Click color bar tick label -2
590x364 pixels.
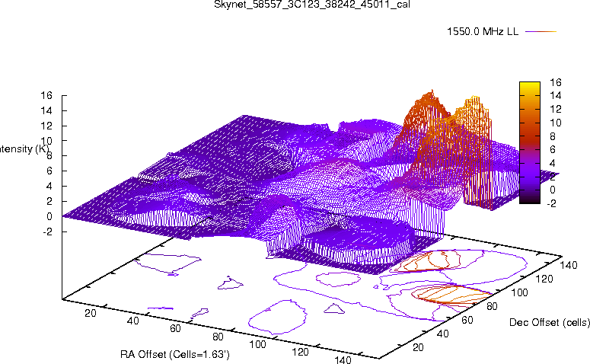coord(551,203)
